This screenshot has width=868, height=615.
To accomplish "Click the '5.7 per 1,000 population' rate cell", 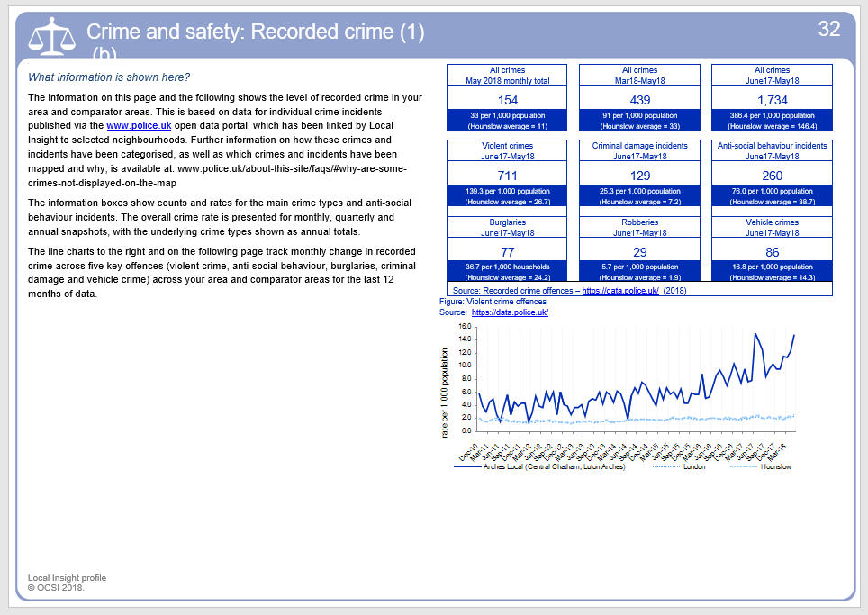I will tap(639, 272).
